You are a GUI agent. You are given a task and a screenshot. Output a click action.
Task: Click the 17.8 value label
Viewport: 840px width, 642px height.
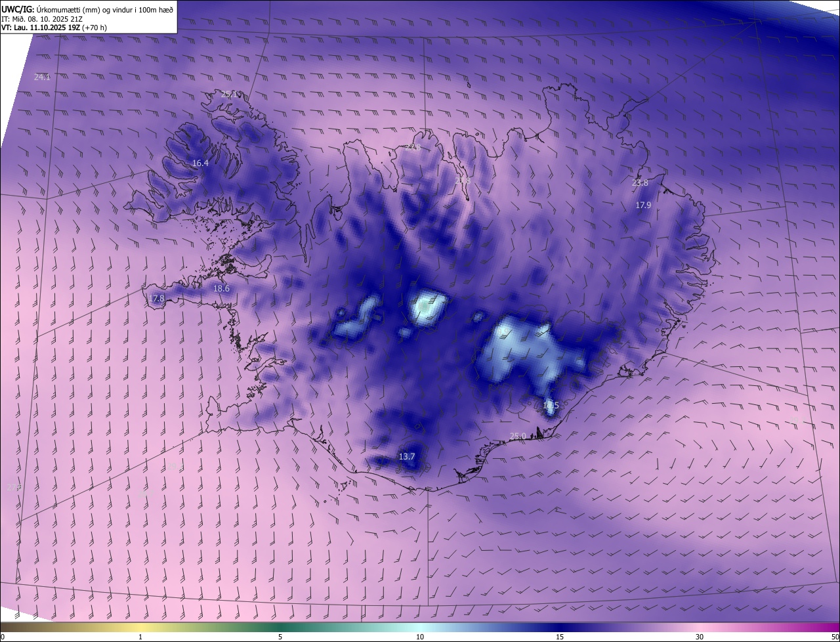click(x=156, y=299)
